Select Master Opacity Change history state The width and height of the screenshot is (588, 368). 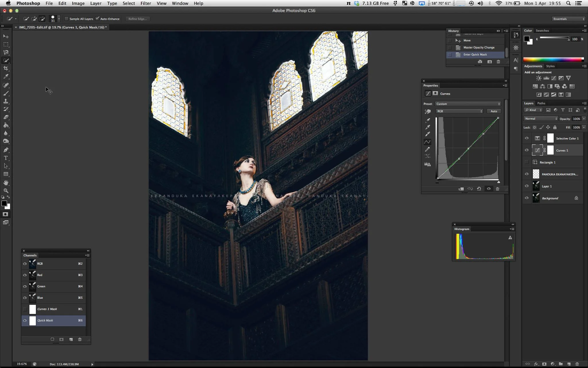point(475,47)
